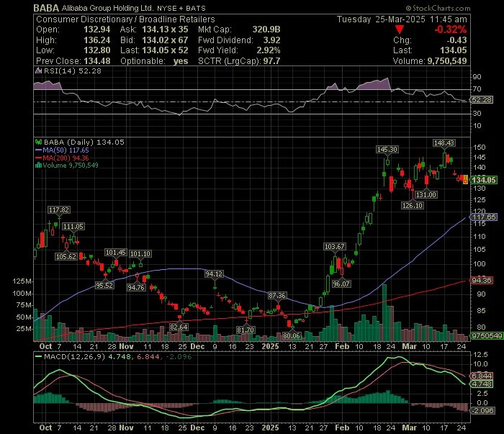
Task: Click the 4.748 MACD axis tag
Action: pyautogui.click(x=481, y=384)
